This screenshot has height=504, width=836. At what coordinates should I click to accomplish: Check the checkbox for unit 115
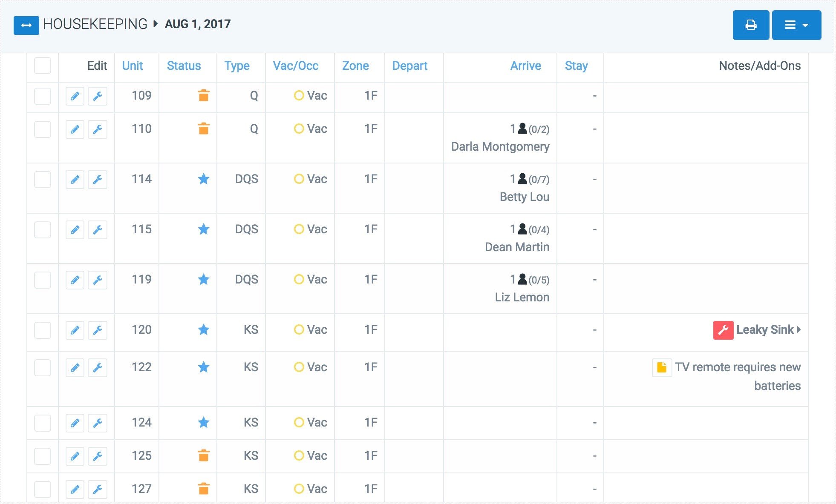point(43,229)
